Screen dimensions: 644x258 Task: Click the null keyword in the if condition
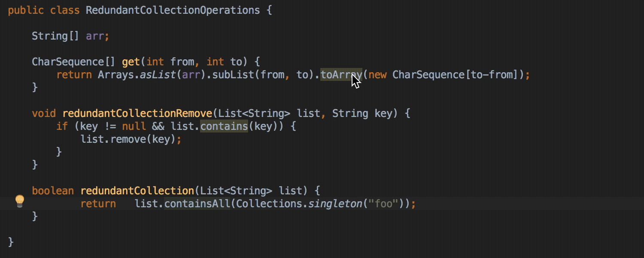point(134,126)
